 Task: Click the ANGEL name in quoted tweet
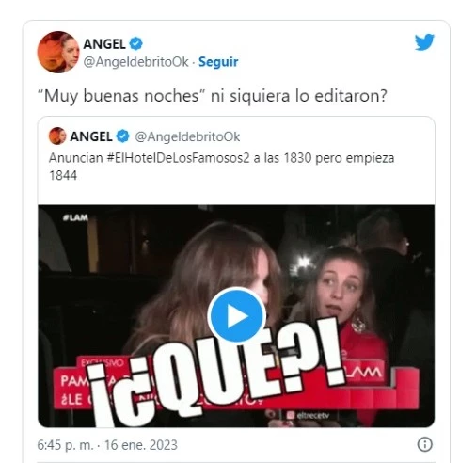click(x=91, y=136)
